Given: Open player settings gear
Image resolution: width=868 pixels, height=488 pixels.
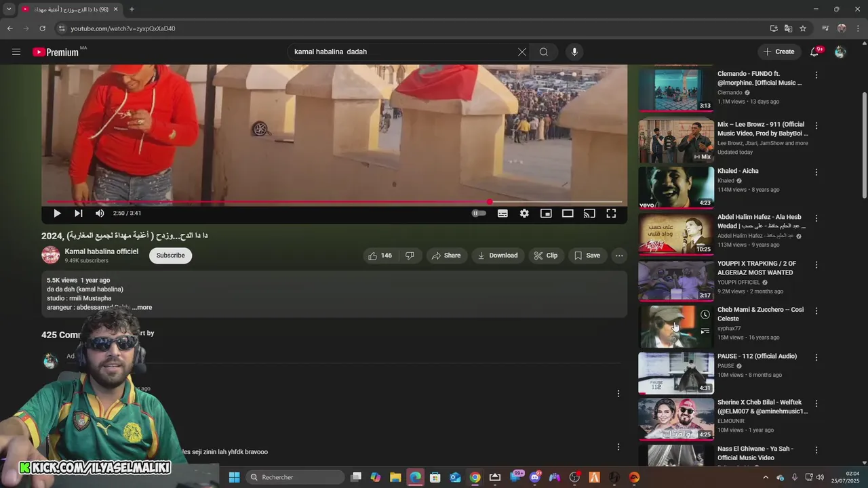Looking at the screenshot, I should [524, 213].
